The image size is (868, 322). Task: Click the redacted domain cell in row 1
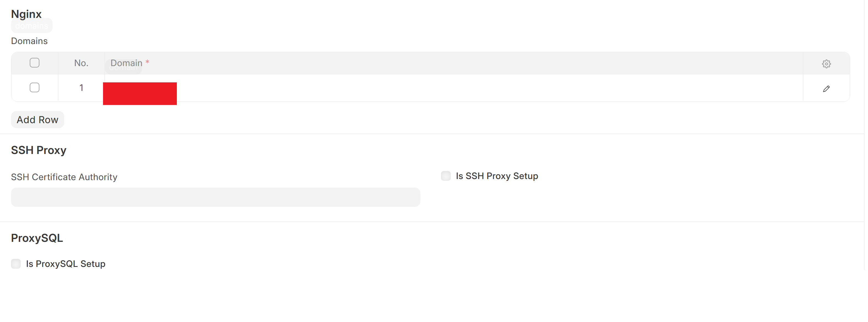tap(140, 93)
